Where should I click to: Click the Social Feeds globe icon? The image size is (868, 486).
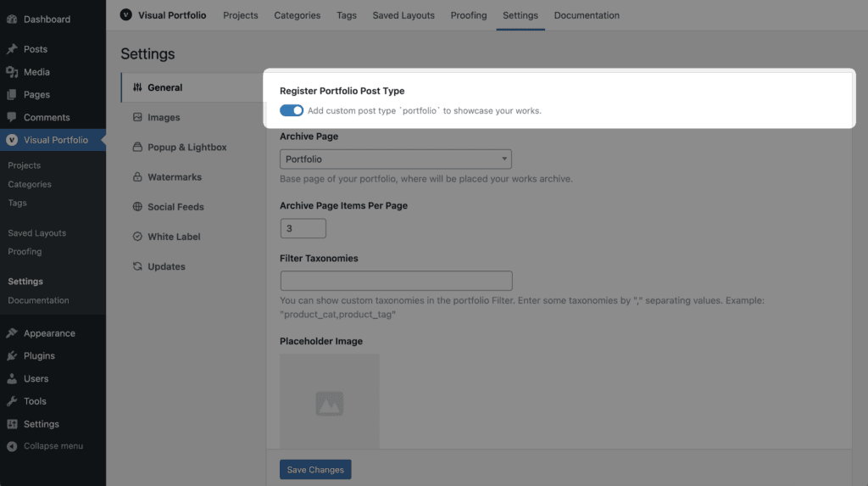click(x=137, y=207)
